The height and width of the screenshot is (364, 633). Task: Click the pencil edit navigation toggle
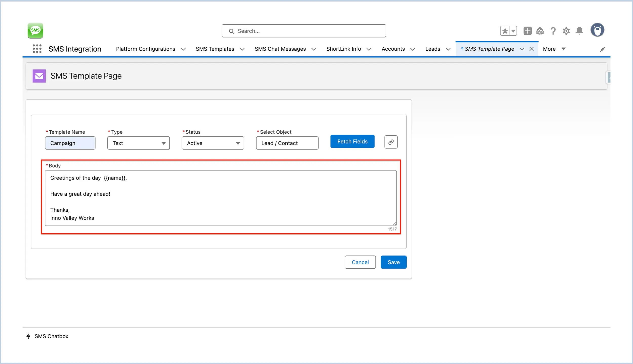[x=603, y=49]
